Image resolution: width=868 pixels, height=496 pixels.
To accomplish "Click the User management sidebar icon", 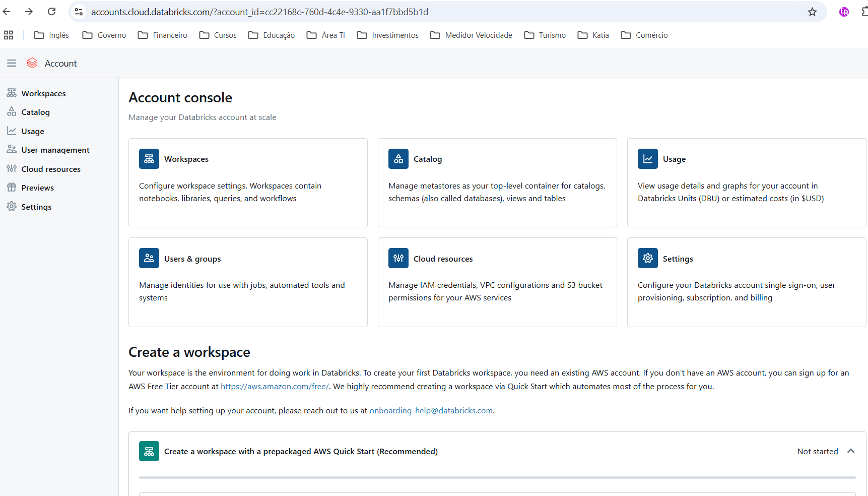I will point(12,150).
